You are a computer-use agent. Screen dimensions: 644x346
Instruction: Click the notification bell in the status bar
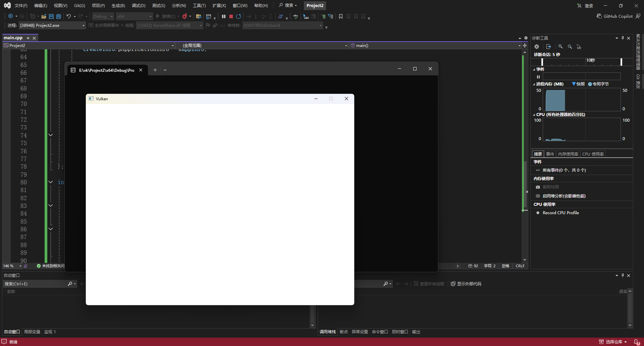pyautogui.click(x=636, y=342)
